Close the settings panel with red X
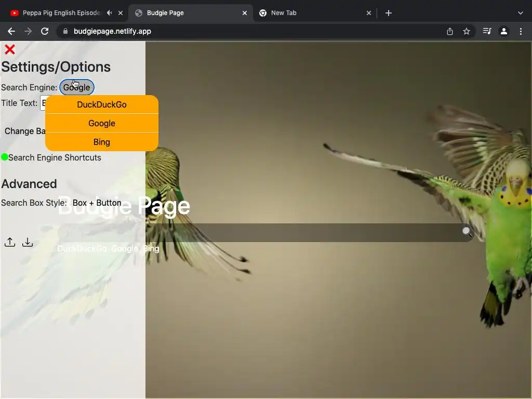 click(x=10, y=49)
